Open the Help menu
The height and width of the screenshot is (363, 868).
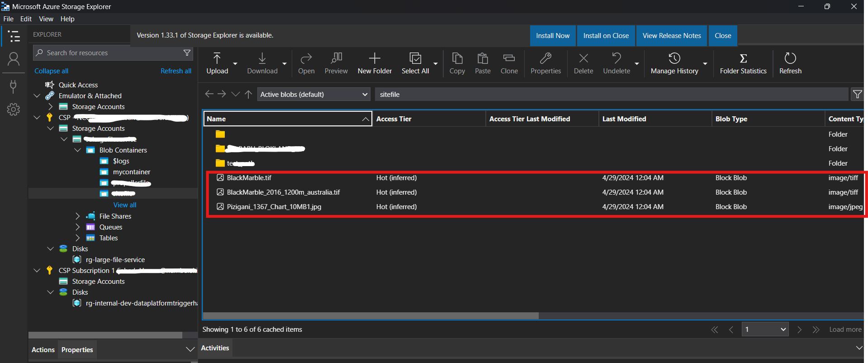click(x=67, y=19)
